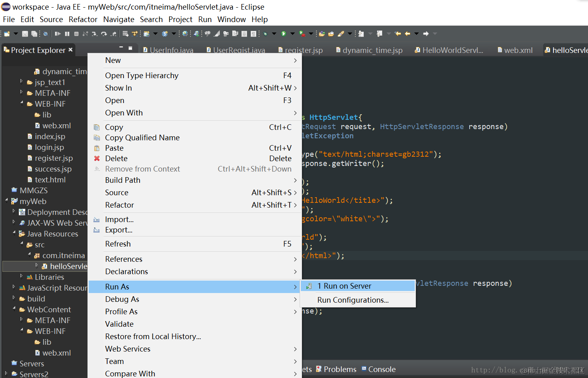Open the Run button dropdown arrow
Viewport: 588px width, 378px height.
click(292, 34)
